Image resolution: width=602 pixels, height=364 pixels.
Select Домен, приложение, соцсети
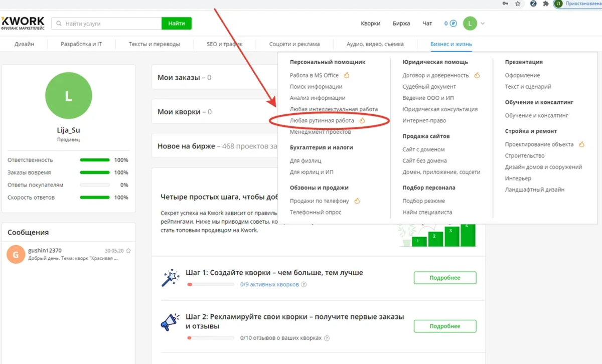point(441,172)
